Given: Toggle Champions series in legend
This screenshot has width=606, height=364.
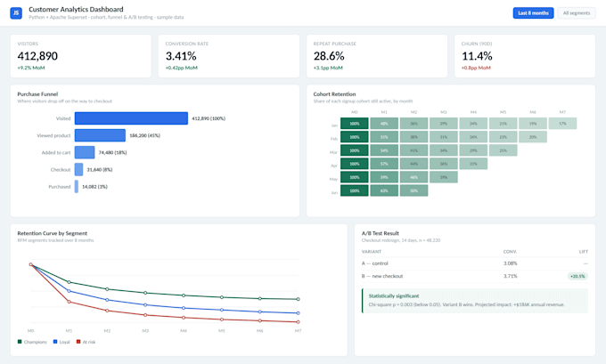Looking at the screenshot, I should click(x=32, y=342).
